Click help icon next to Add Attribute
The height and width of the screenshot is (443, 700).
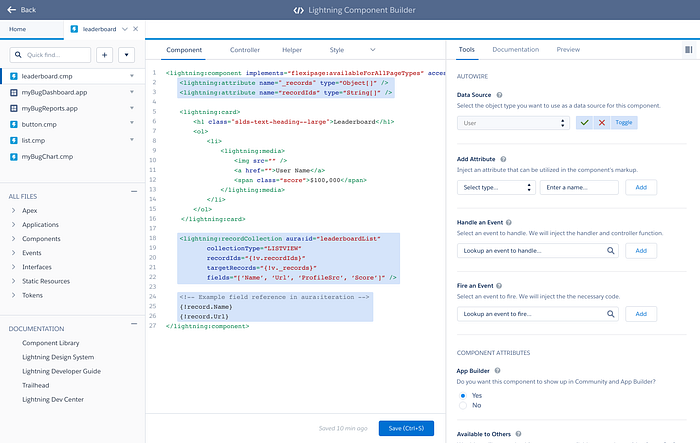coord(503,159)
